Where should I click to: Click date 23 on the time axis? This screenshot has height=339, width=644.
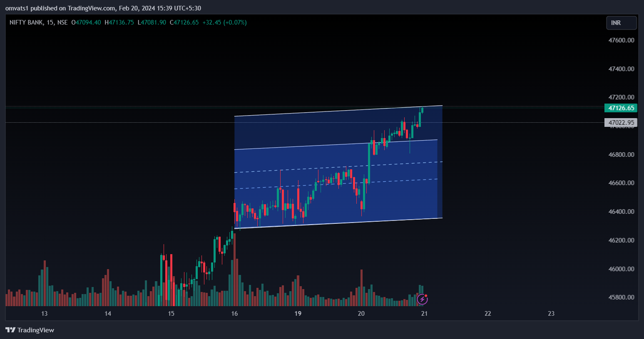tap(551, 314)
